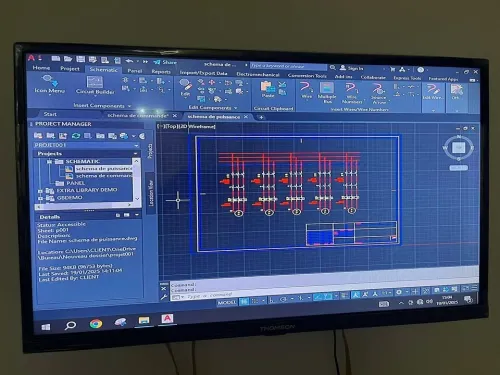
Task: Collapse the SCHEMATIC folder node
Action: (49, 162)
